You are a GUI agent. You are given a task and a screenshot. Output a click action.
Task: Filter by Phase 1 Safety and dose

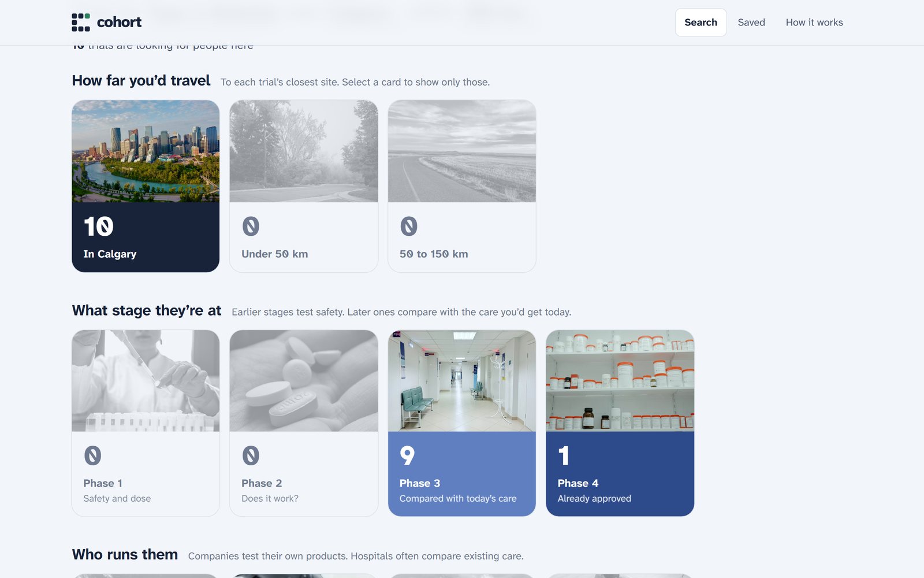pos(146,423)
